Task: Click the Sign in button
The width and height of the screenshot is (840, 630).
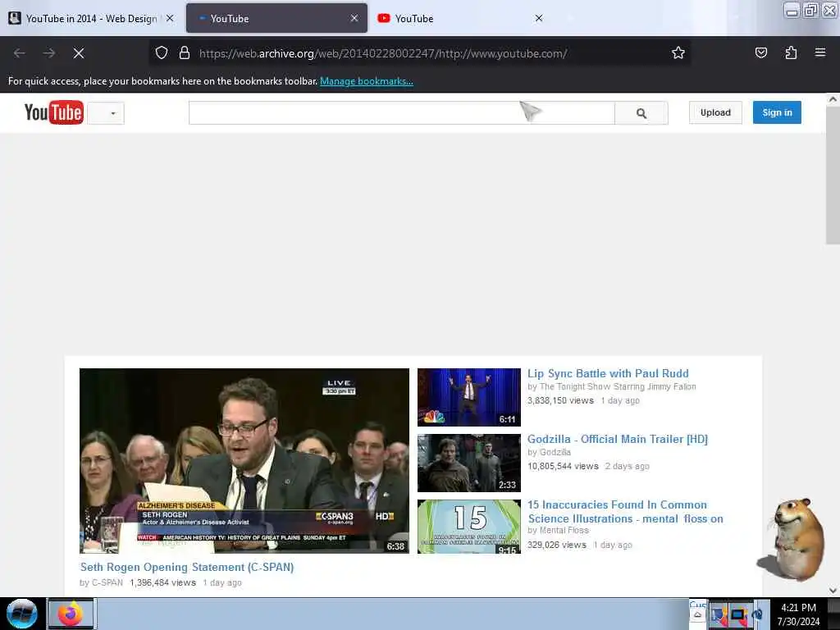Action: click(x=777, y=112)
